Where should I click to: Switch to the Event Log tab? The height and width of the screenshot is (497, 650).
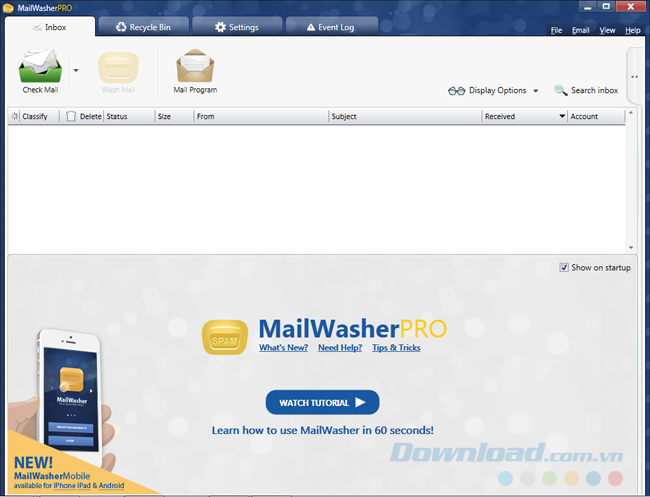(x=331, y=27)
